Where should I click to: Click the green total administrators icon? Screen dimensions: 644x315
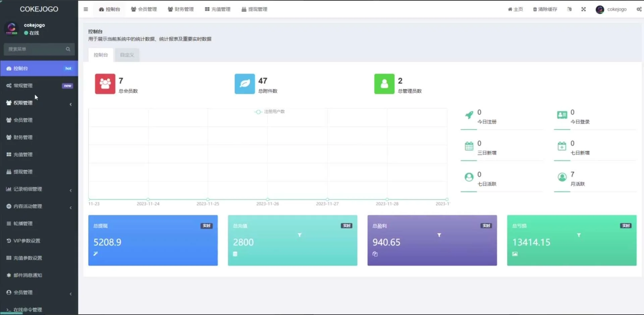click(x=384, y=84)
